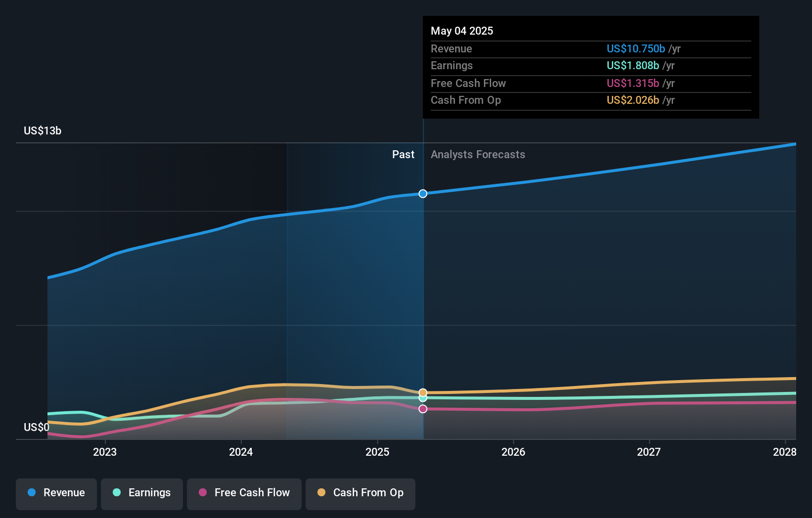Click the Revenue row label in tooltip
The height and width of the screenshot is (518, 812).
(451, 49)
